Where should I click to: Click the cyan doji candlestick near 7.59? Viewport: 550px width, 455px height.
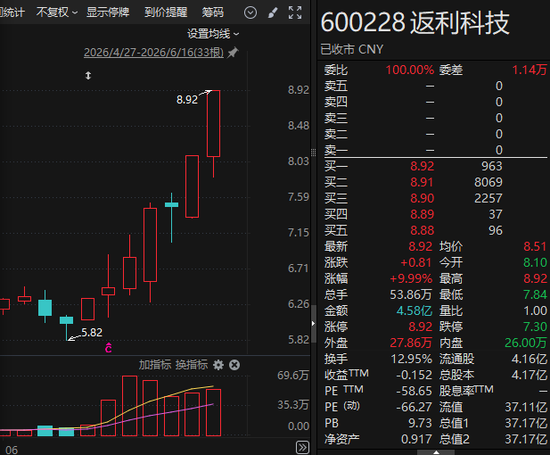point(172,205)
